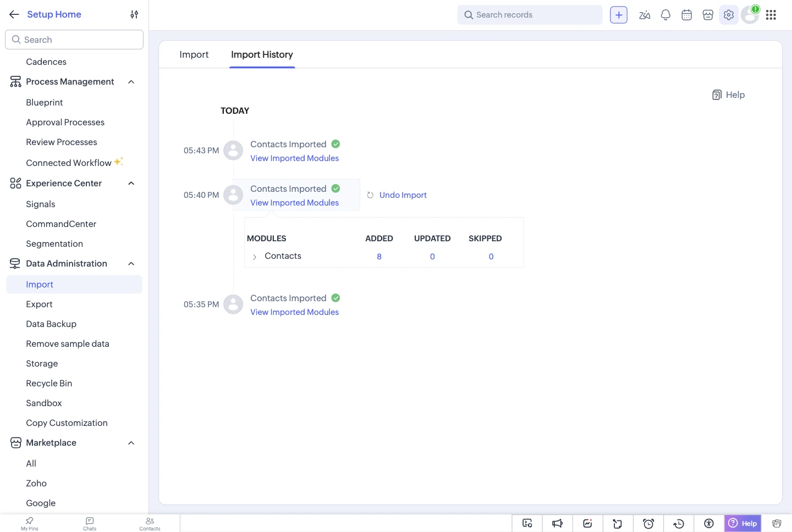Collapse the Process Management section
Viewport: 792px width, 532px height.
(x=131, y=82)
